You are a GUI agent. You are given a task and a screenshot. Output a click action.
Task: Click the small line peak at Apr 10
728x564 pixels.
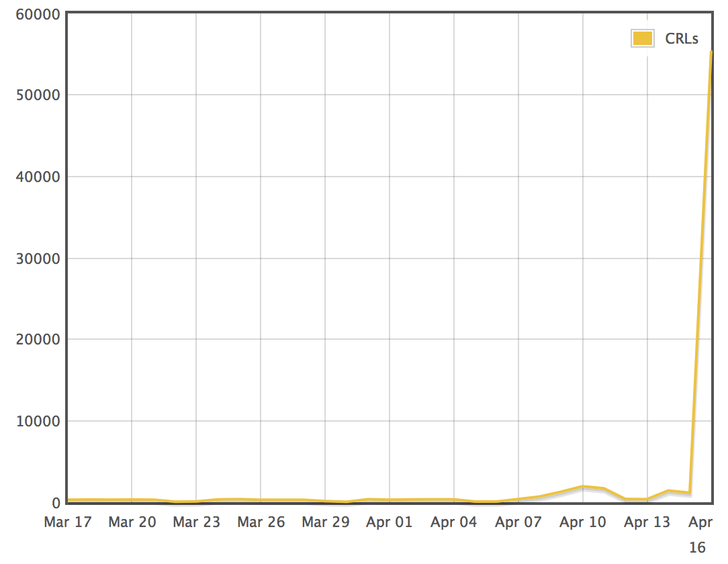pyautogui.click(x=583, y=487)
